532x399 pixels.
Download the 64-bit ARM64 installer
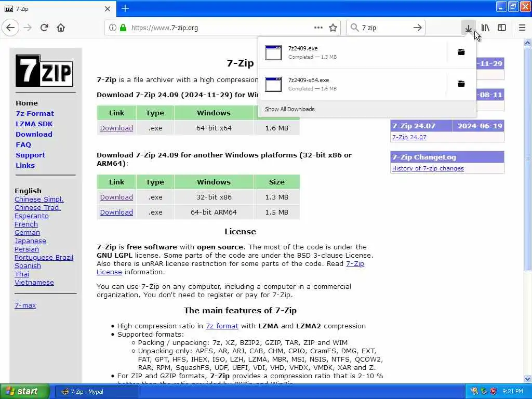(x=116, y=212)
